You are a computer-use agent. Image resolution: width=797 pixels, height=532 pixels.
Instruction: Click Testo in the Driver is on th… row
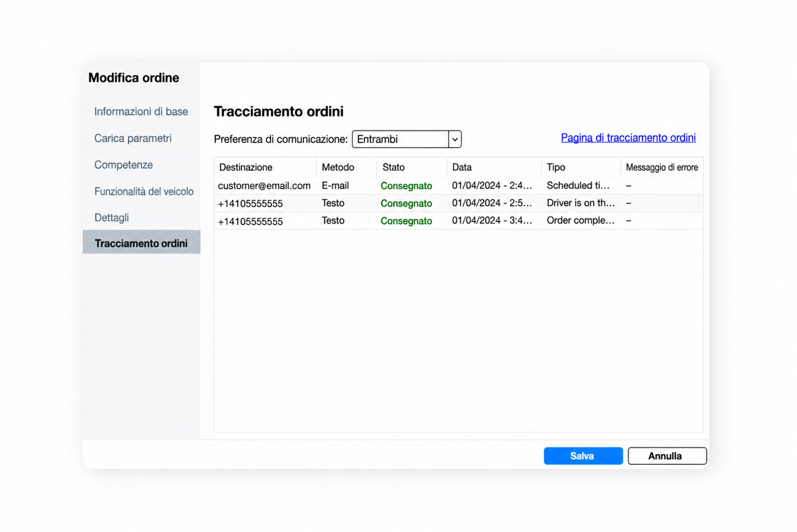333,203
